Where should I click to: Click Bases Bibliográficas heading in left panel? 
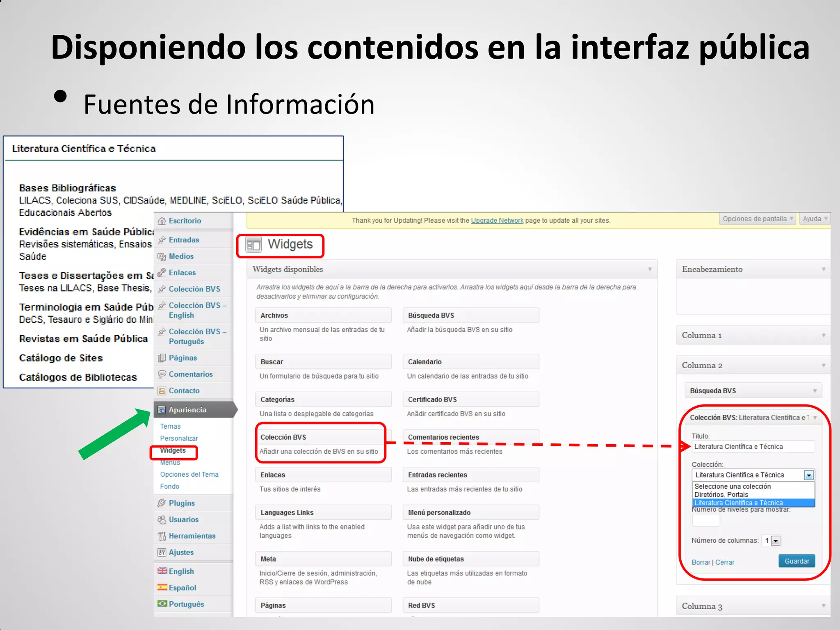(x=67, y=188)
